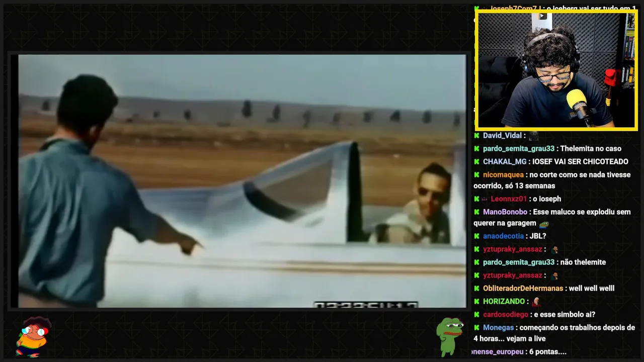The height and width of the screenshot is (362, 644).
Task: Open David_Vidal's chat profile
Action: tap(502, 135)
